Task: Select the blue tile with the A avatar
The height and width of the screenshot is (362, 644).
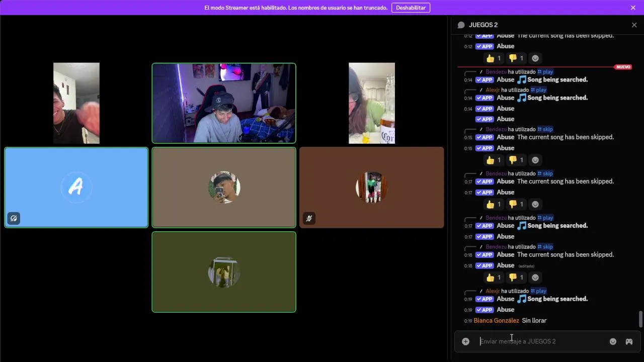Action: (76, 188)
